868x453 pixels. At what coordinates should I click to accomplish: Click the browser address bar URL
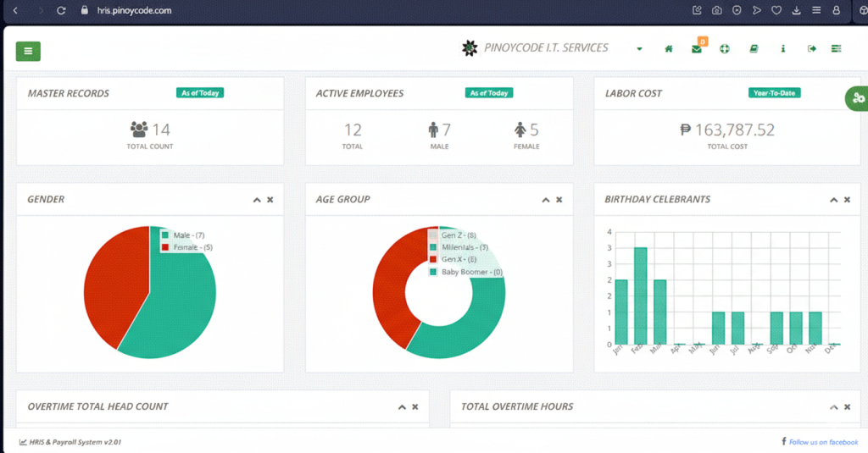[134, 10]
